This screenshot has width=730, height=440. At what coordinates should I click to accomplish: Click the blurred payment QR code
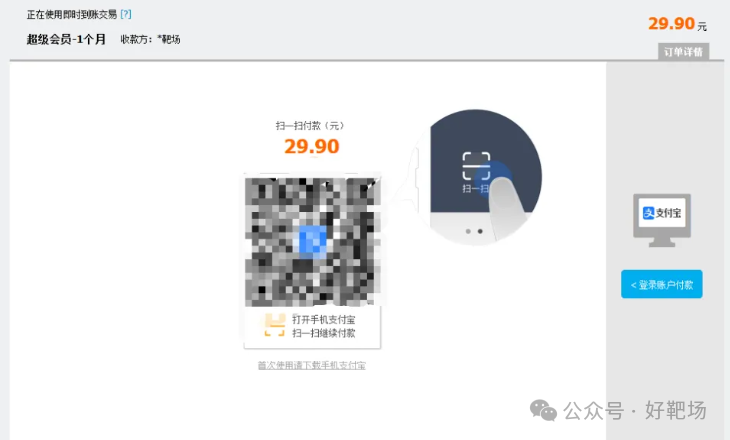(x=312, y=241)
